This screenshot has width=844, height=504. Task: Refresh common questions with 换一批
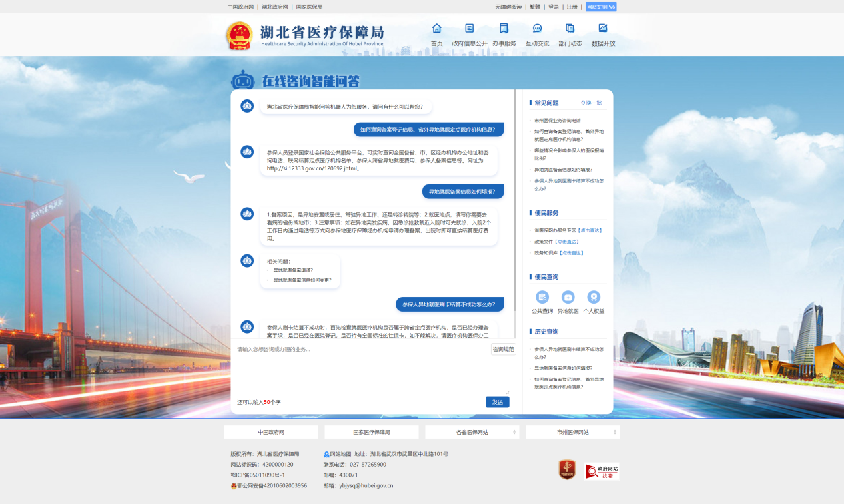coord(591,103)
